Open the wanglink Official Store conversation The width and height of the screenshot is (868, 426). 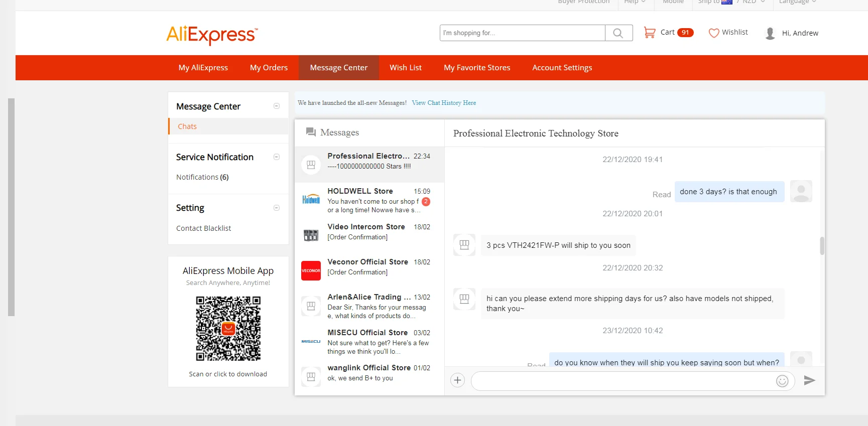point(369,376)
